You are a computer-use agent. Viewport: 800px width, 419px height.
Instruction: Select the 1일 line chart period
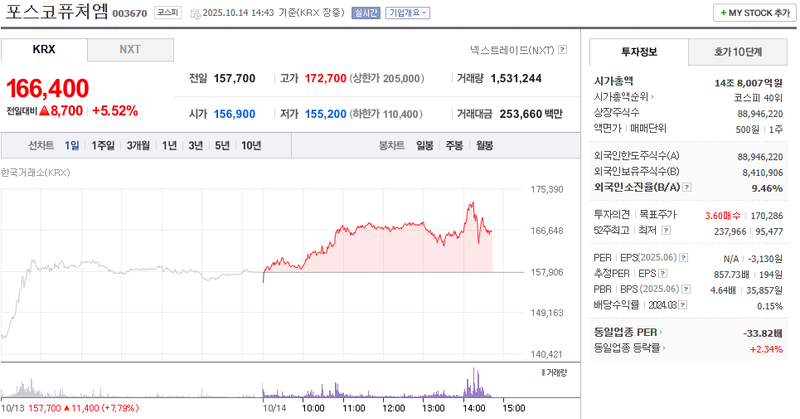[x=72, y=146]
